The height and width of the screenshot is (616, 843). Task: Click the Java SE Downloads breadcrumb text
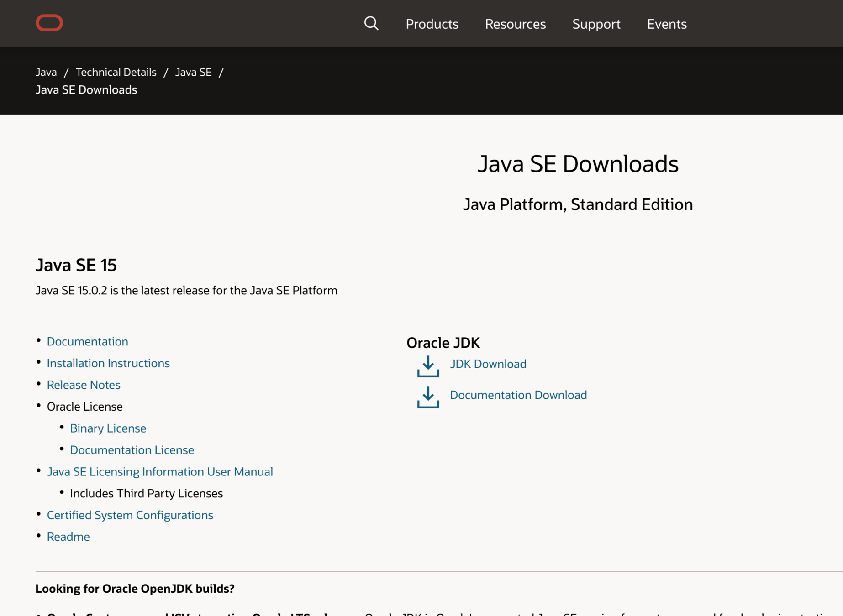pyautogui.click(x=86, y=89)
